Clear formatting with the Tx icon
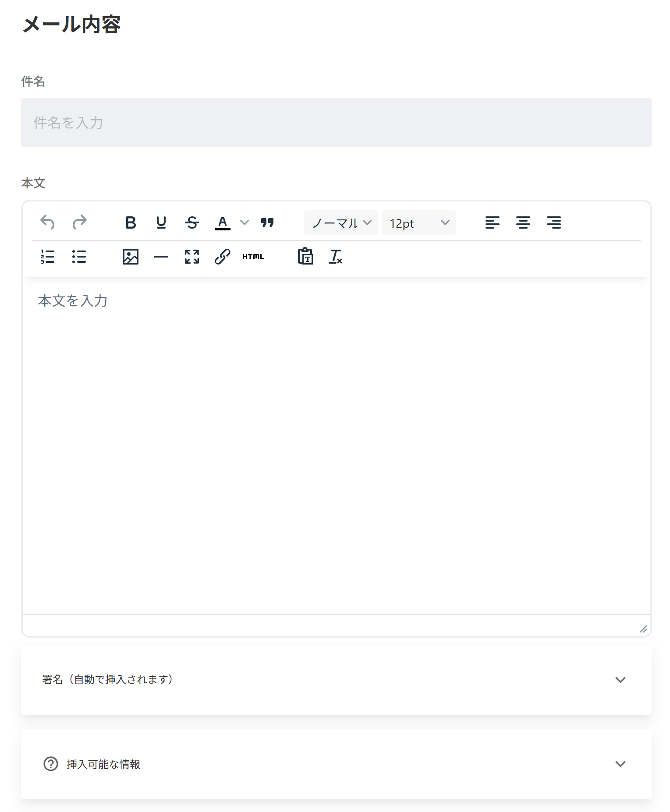 click(336, 257)
